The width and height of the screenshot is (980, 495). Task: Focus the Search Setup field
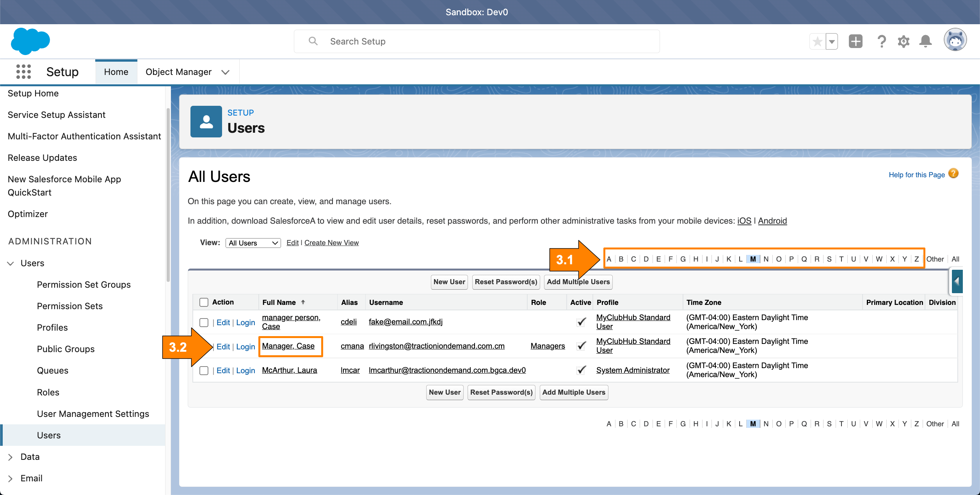476,41
